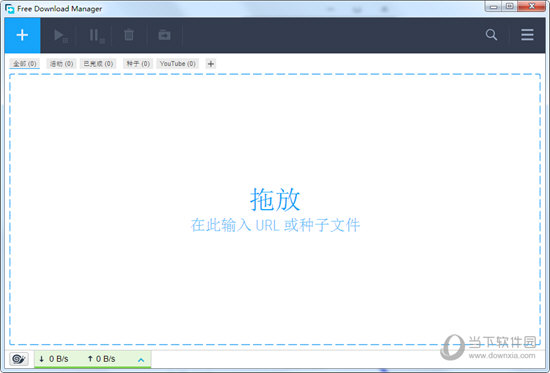Image resolution: width=550 pixels, height=373 pixels.
Task: Select the YouTube (0) tab
Action: pos(177,64)
